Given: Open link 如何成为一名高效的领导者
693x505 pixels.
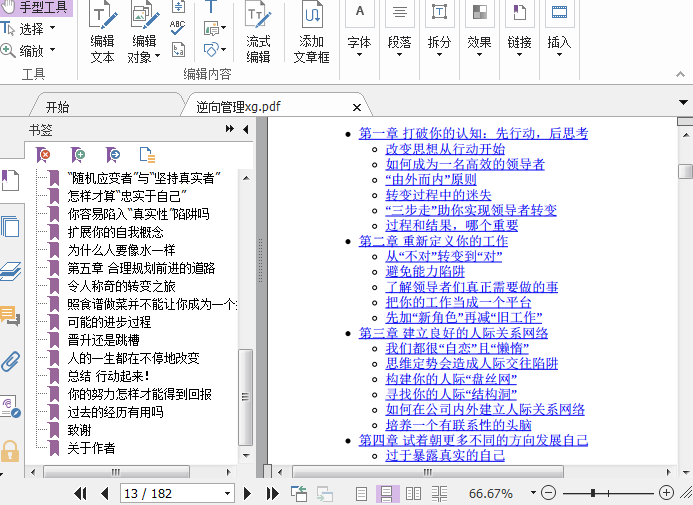Looking at the screenshot, I should coord(465,164).
